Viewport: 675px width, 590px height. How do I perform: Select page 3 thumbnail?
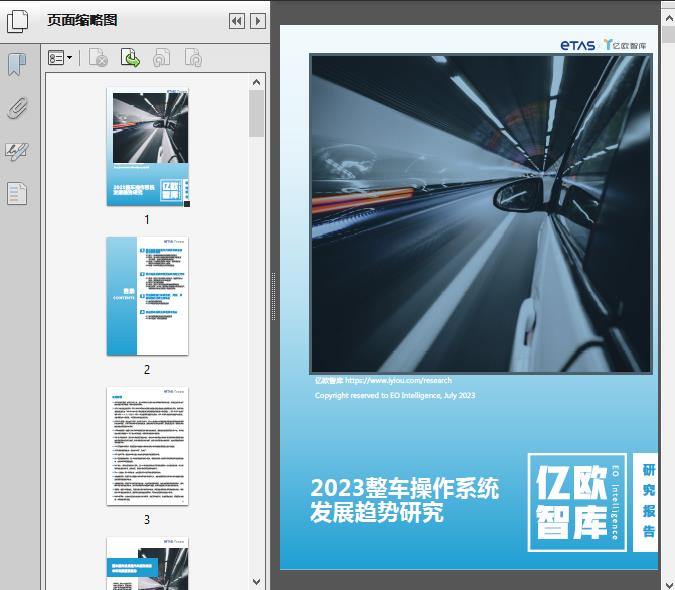click(x=148, y=446)
